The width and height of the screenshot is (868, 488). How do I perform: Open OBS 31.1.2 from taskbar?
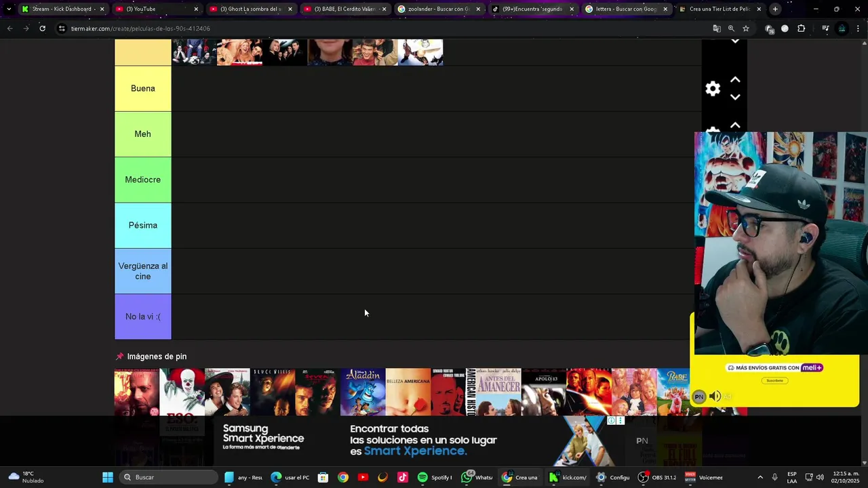pos(656,477)
